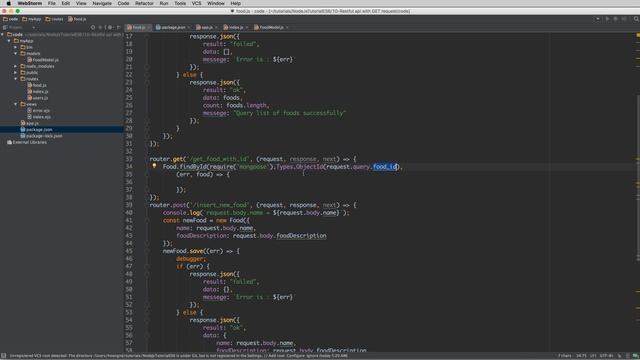Select FoodModel.js in project tree

43,60
